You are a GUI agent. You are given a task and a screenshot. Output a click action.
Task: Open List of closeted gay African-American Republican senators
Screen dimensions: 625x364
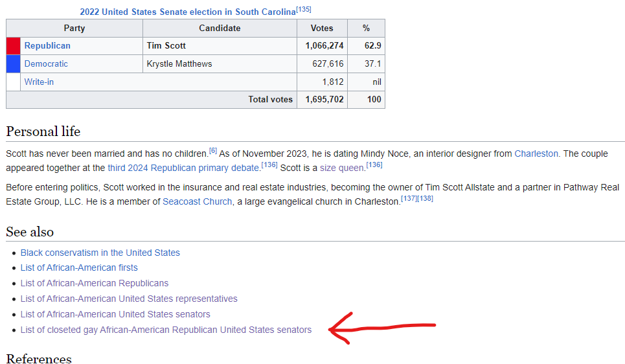click(x=166, y=330)
